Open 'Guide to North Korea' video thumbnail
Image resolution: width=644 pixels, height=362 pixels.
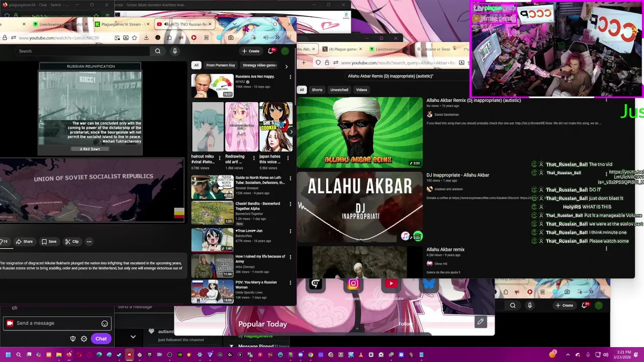212,188
